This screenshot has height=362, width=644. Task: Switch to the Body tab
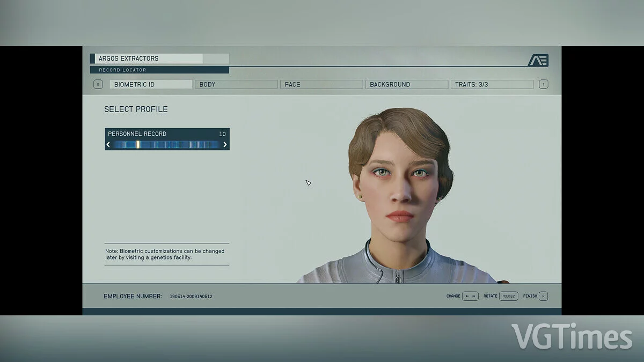pos(236,84)
